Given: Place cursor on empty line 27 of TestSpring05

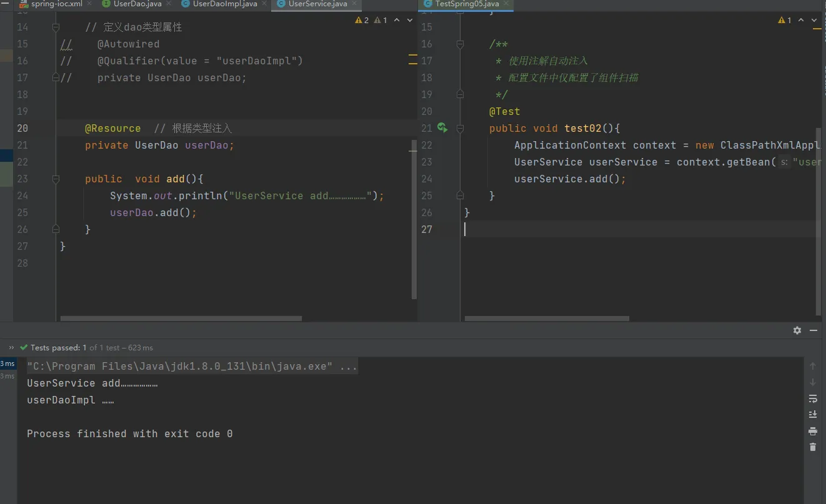Looking at the screenshot, I should click(640, 229).
